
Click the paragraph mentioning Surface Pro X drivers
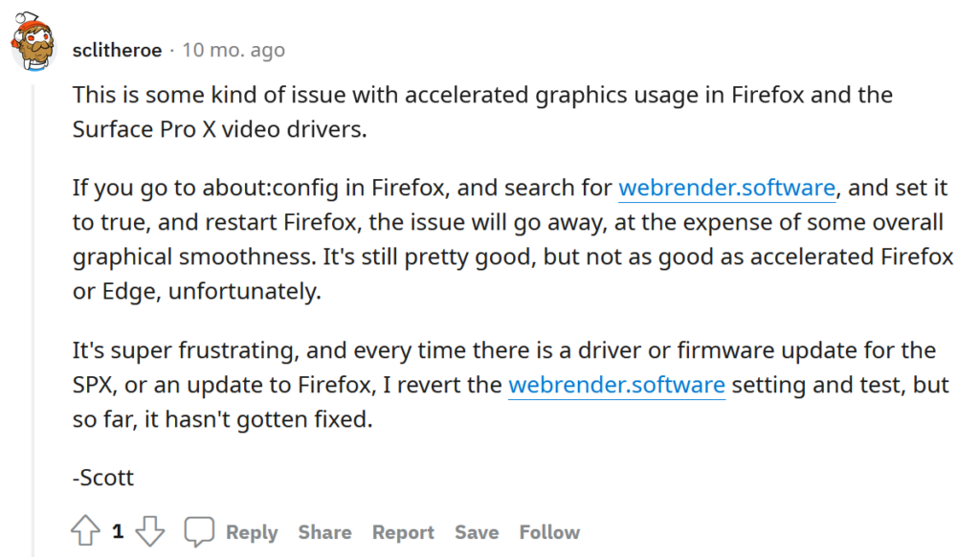pos(482,112)
